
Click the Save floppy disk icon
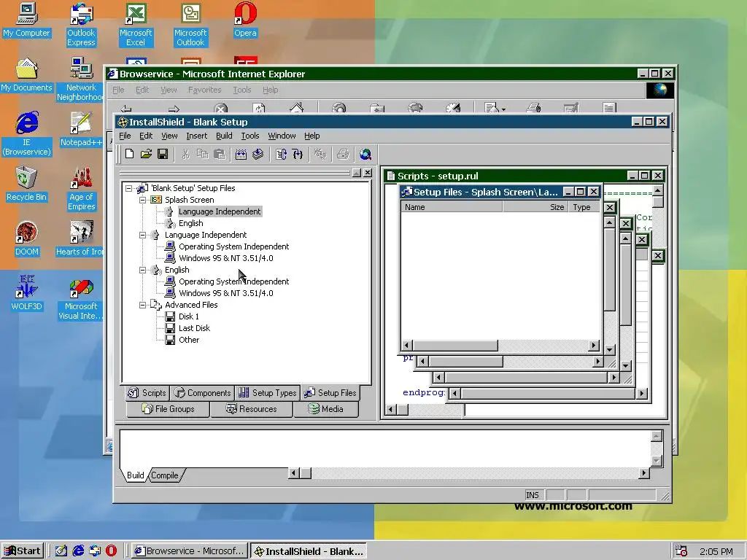(x=163, y=155)
